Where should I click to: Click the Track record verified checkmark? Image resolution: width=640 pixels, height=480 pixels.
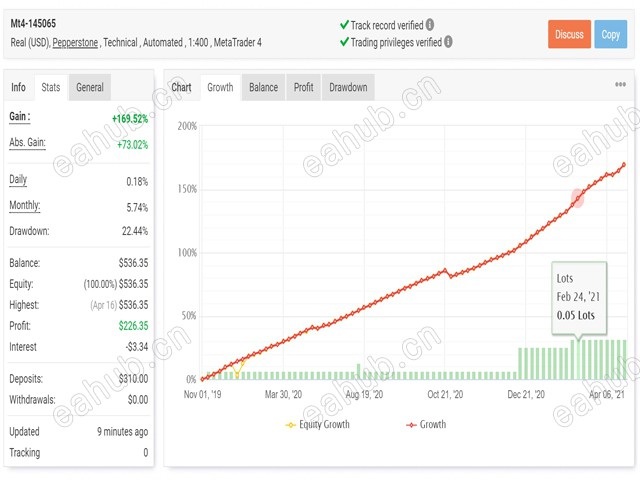tap(344, 24)
